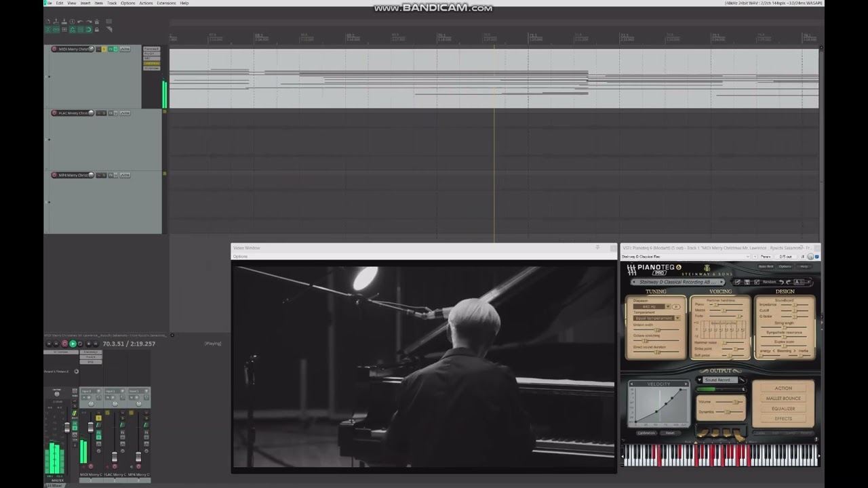
Task: Open Pianoteq 6 in track FX list
Action: click(152, 49)
